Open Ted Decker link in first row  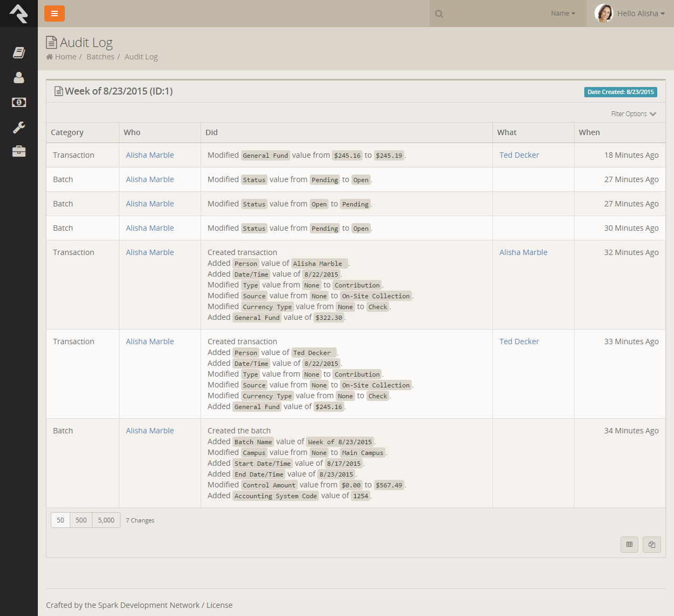click(519, 155)
